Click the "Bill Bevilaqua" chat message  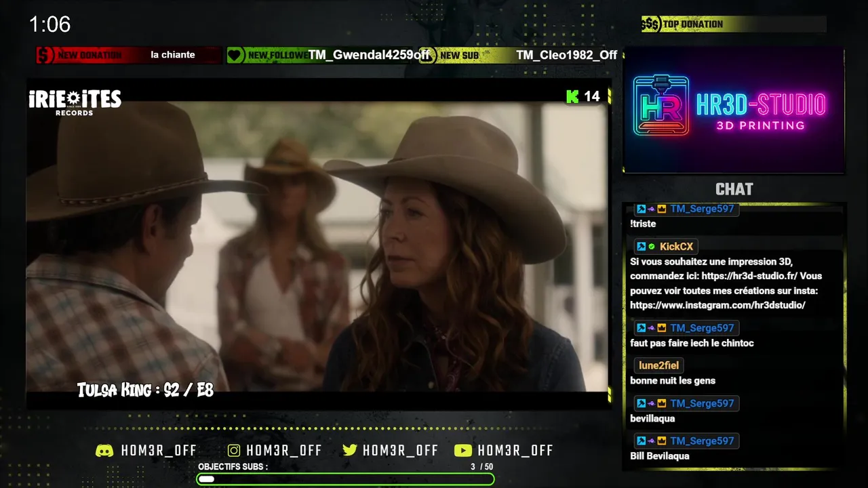(x=660, y=456)
